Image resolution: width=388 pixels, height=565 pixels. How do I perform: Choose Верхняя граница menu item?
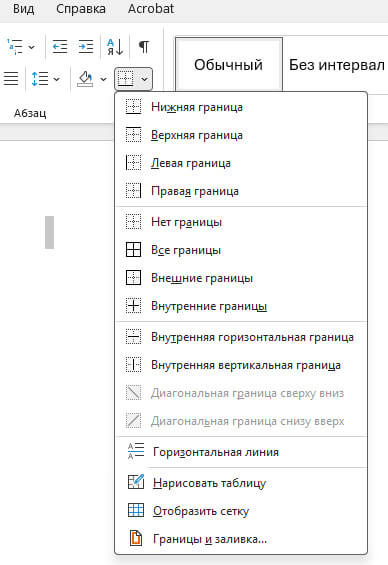point(241,135)
